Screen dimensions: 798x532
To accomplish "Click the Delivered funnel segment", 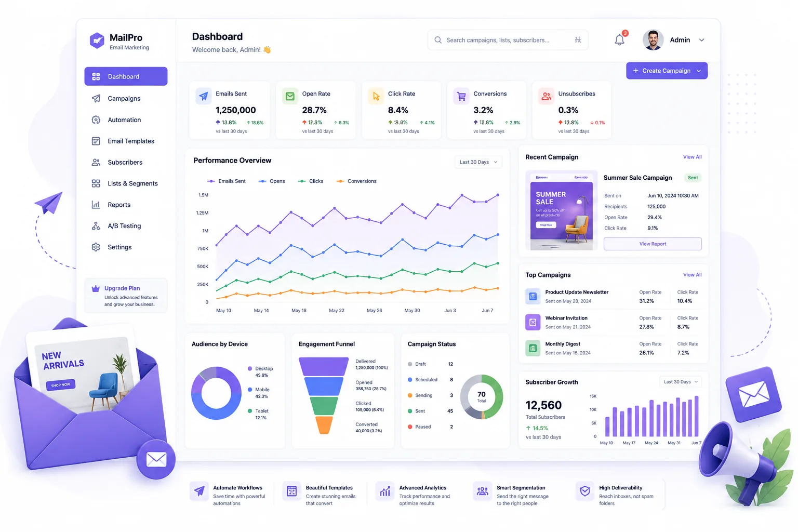I will (324, 366).
